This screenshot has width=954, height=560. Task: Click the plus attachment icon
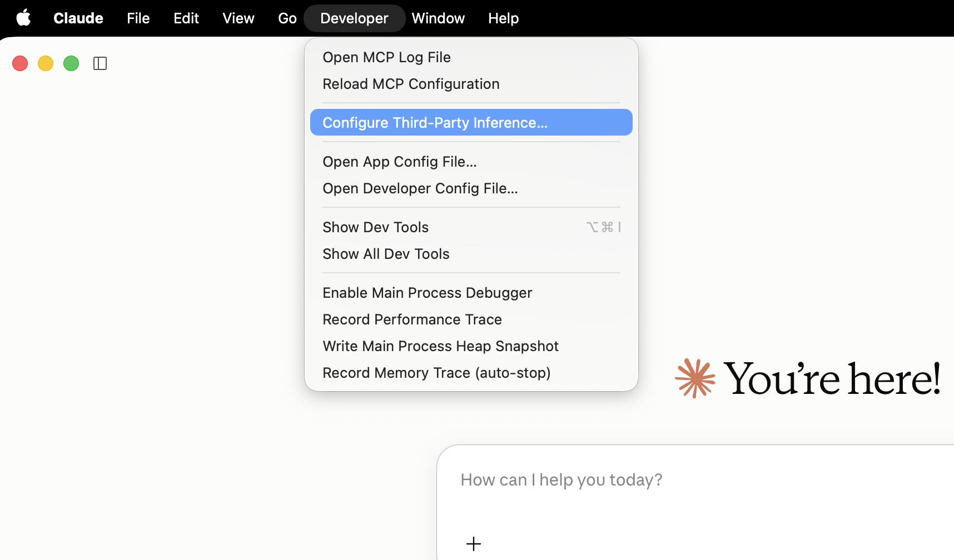(x=474, y=544)
